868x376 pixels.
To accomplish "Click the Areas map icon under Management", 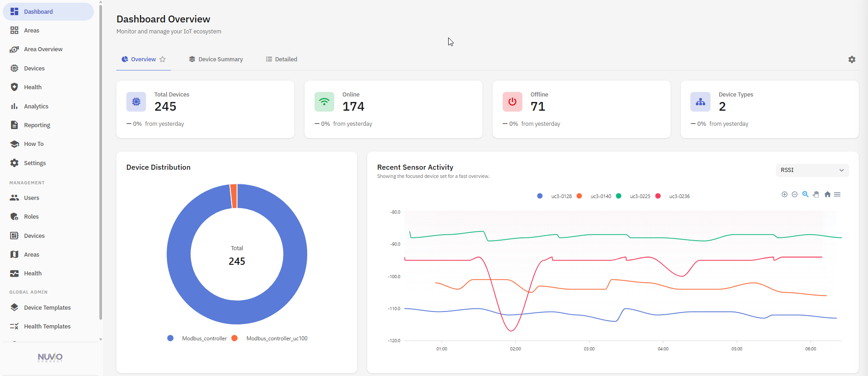I will click(x=14, y=254).
